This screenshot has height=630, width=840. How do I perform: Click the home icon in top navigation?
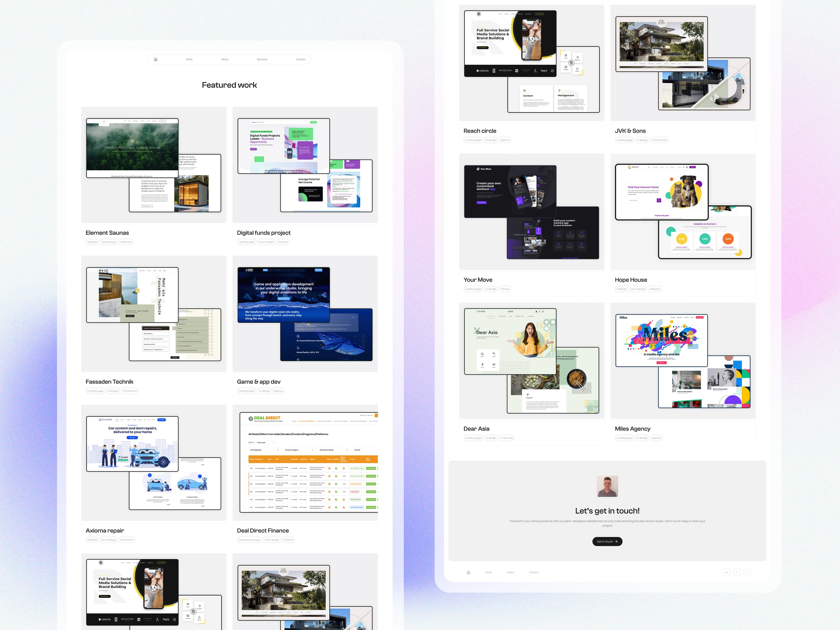coord(155,59)
